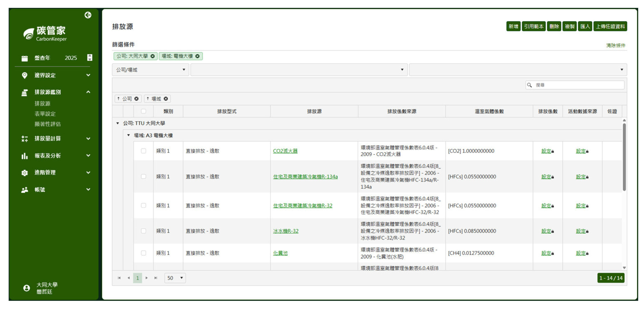This screenshot has height=309, width=644.
Task: Open the 冰水機R-32 emission source link
Action: pos(286,231)
